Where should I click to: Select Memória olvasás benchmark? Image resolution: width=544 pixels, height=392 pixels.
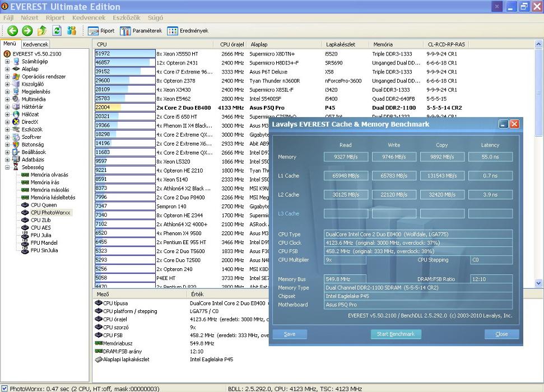[x=49, y=175]
